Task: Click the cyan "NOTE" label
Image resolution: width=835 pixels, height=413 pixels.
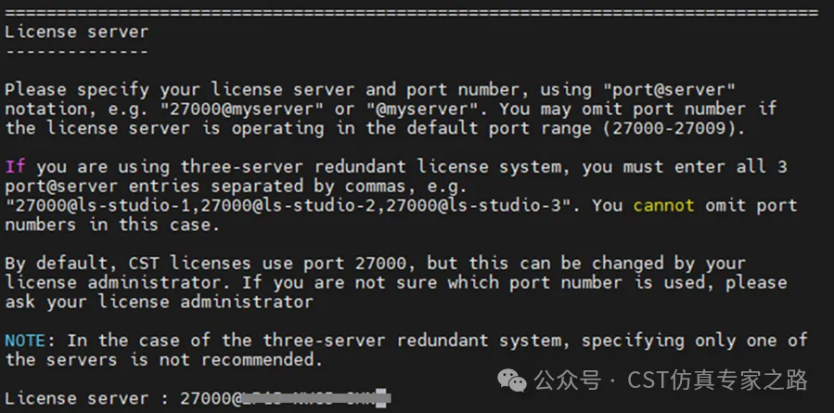Action: pyautogui.click(x=24, y=340)
